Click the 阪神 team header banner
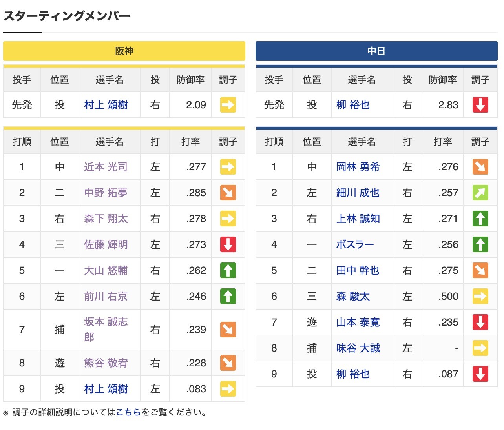This screenshot has width=504, height=430. (x=124, y=51)
